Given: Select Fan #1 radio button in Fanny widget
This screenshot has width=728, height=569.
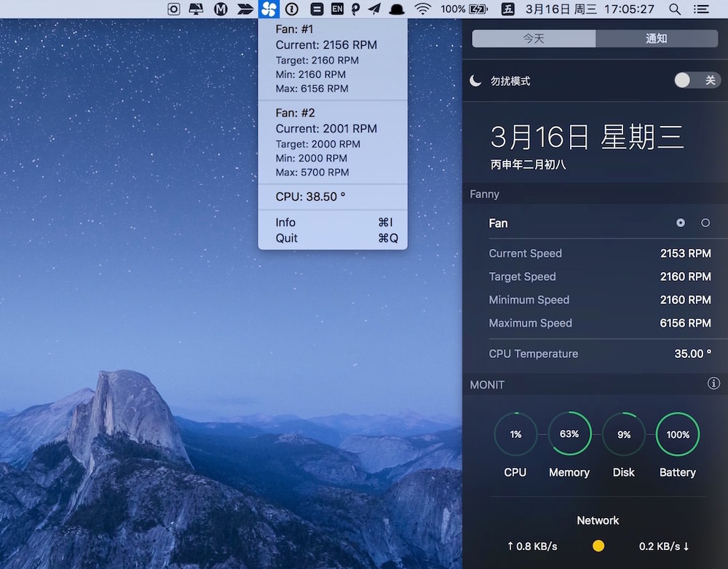Looking at the screenshot, I should (x=680, y=223).
